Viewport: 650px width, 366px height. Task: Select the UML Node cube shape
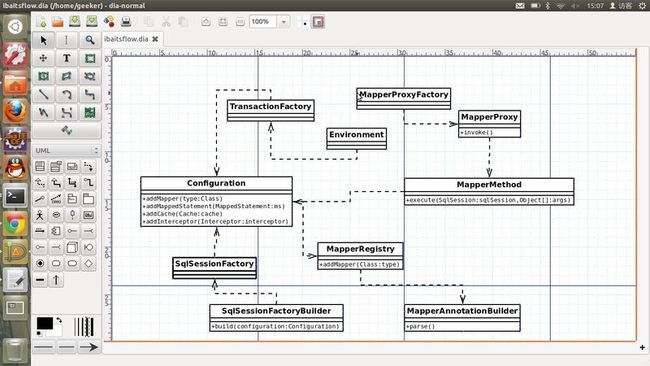(72, 247)
